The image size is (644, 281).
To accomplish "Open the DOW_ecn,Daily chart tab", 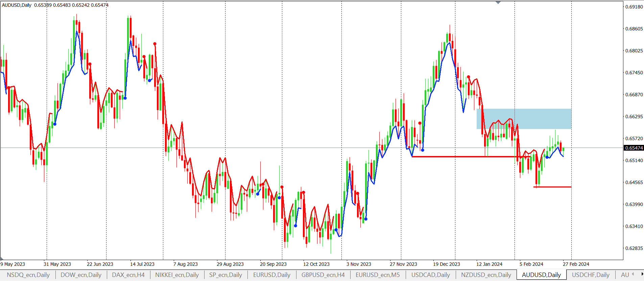I will coord(81,275).
